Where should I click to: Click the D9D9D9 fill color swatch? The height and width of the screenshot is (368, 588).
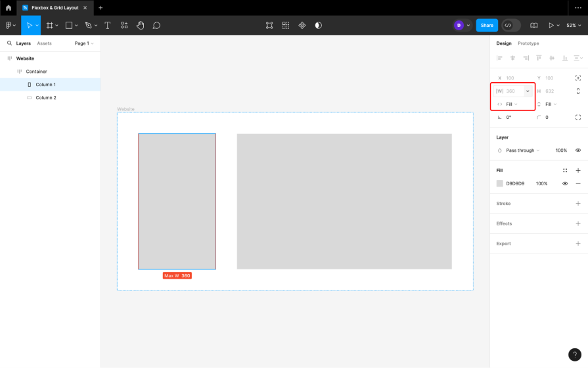click(x=500, y=183)
